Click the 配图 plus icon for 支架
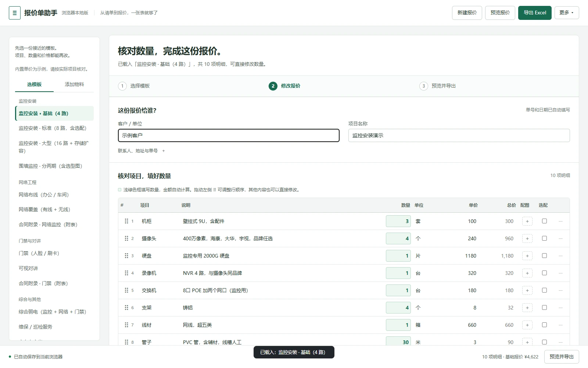The image size is (588, 368). [527, 308]
